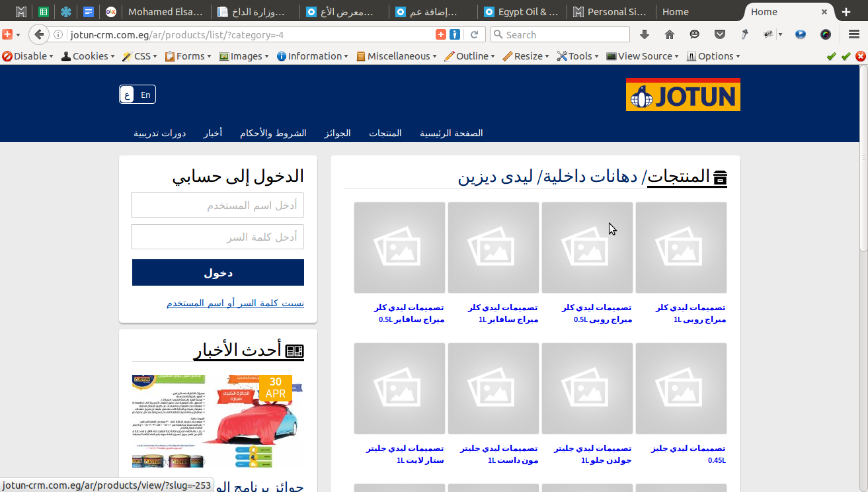This screenshot has height=492, width=868.
Task: Click the Pocket save icon
Action: click(x=721, y=34)
